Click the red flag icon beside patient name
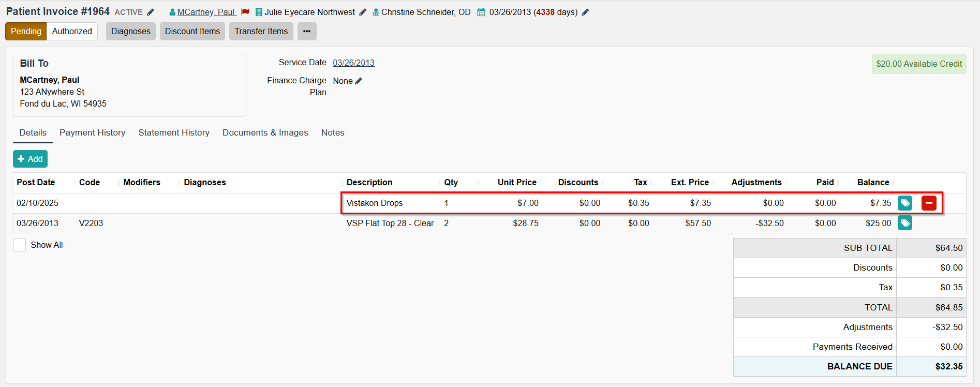Screen dimensions: 980x387 (x=245, y=12)
